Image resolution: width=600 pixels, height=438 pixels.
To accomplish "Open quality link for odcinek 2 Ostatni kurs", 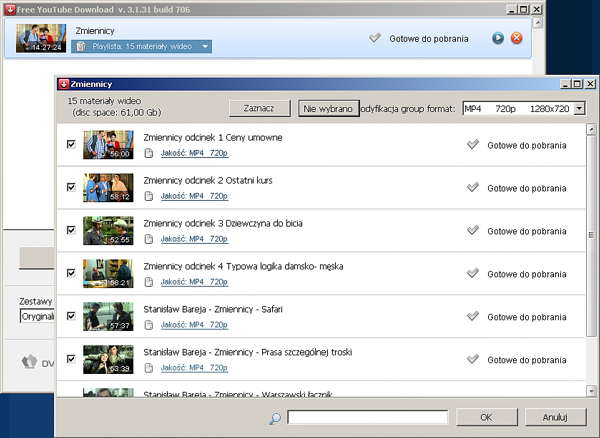I will [194, 196].
